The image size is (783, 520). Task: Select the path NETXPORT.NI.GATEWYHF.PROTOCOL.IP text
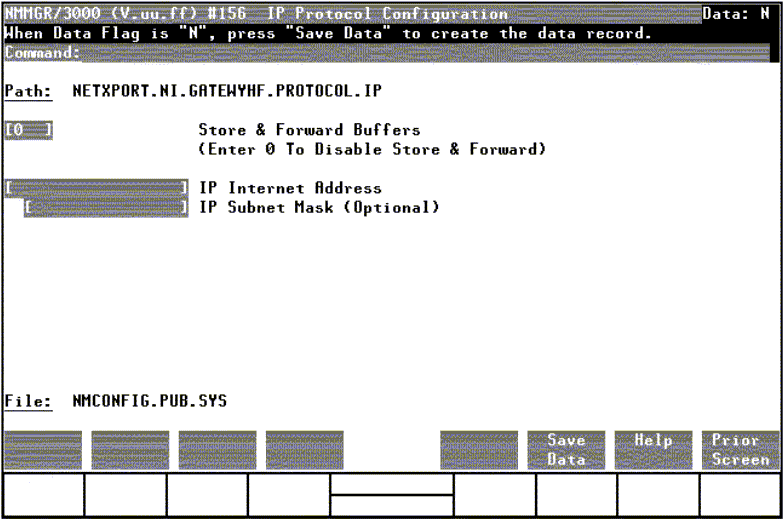tap(227, 91)
